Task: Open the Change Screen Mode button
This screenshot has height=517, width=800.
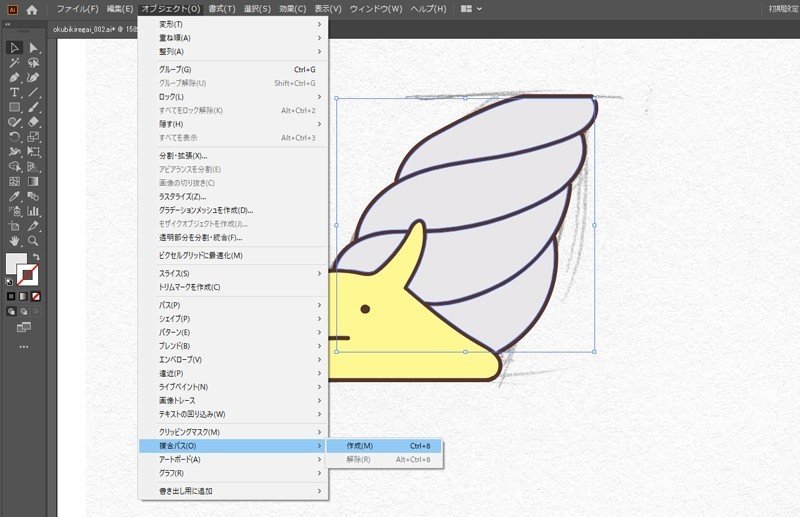Action: (23, 327)
